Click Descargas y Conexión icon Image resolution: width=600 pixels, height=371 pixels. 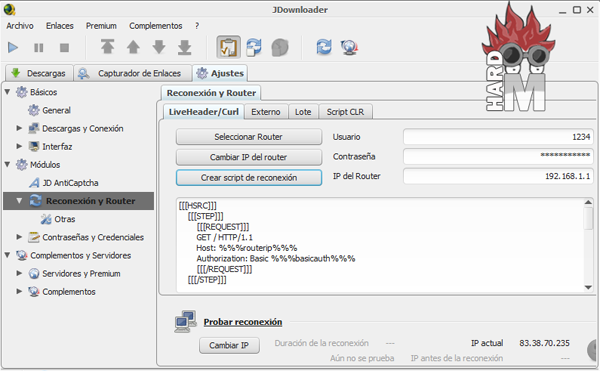click(34, 128)
